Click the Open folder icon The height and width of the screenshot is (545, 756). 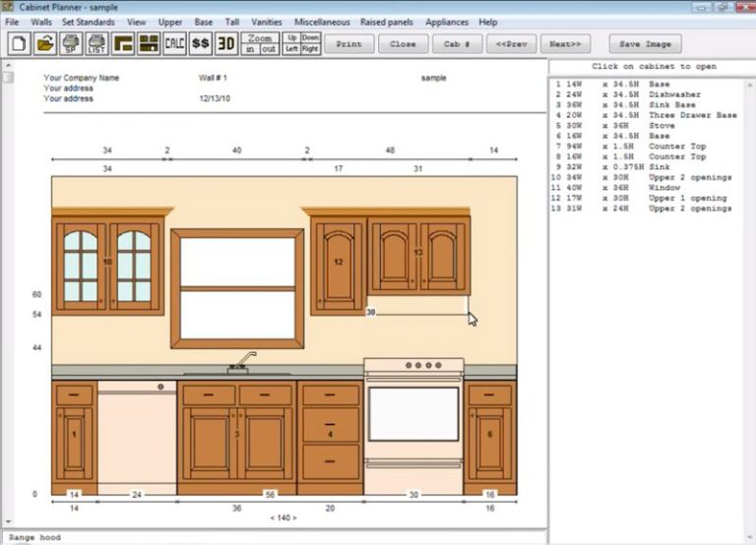45,44
